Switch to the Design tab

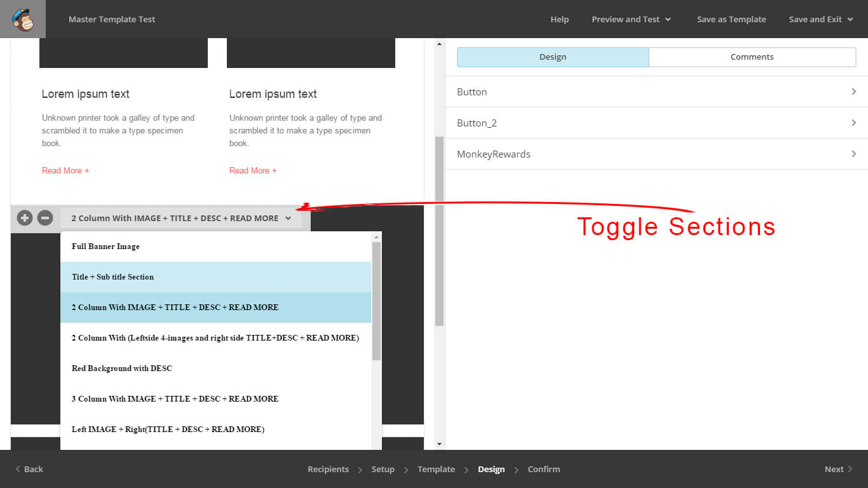pyautogui.click(x=553, y=57)
